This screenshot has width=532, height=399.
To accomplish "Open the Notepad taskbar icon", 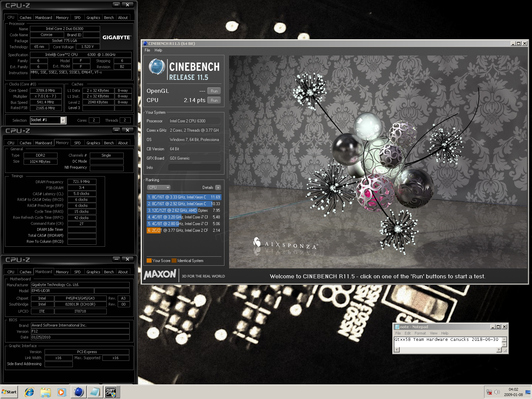I will pos(95,392).
